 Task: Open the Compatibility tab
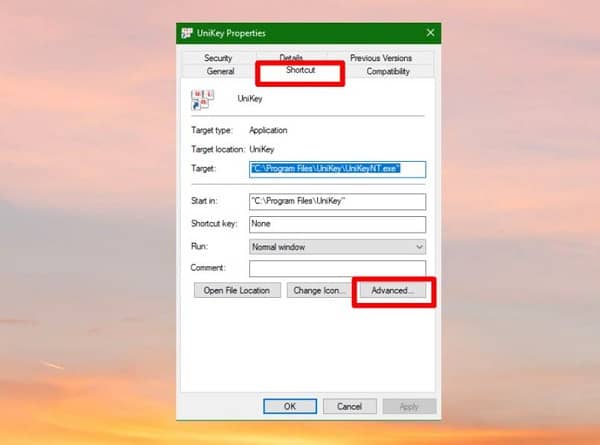coord(388,72)
